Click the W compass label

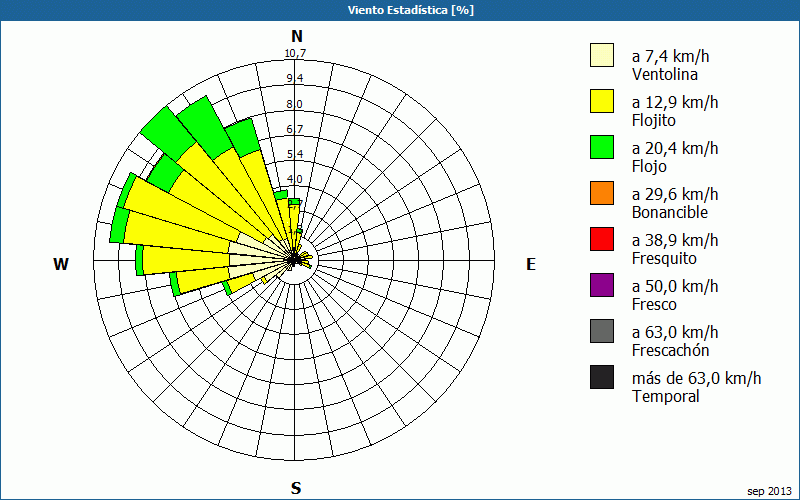tap(61, 264)
